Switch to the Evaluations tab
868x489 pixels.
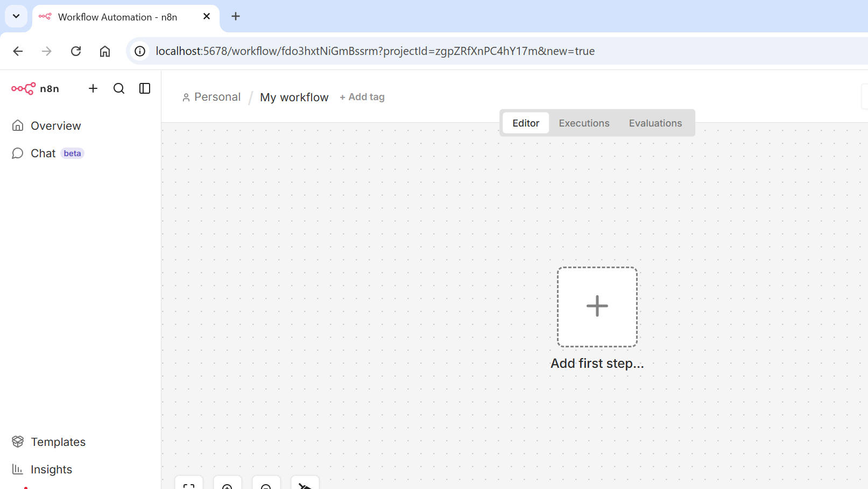point(655,123)
